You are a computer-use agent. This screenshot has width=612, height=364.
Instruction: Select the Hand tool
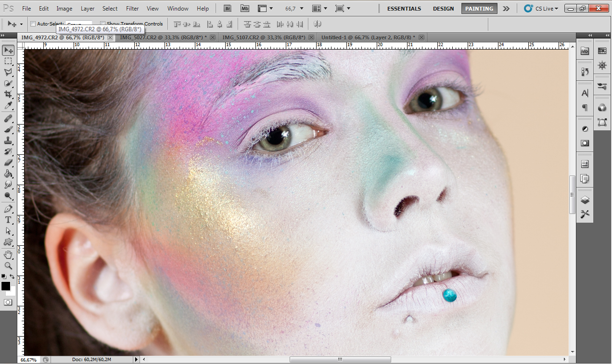click(x=8, y=254)
